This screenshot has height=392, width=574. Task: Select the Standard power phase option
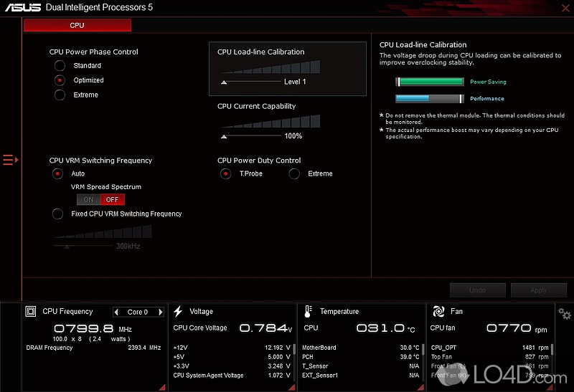click(x=60, y=66)
